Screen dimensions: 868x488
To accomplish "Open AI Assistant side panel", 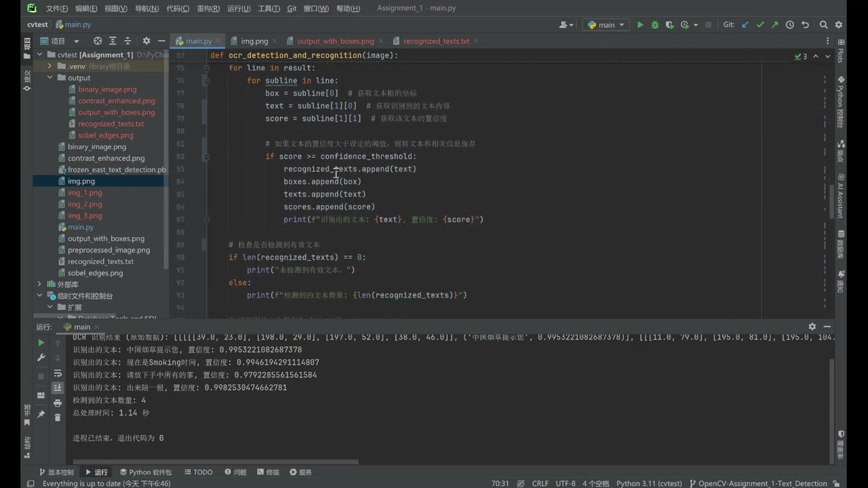I will pos(841,196).
